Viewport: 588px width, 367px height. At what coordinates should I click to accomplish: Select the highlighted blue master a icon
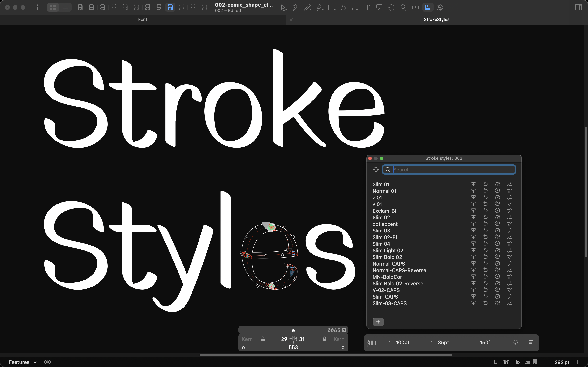pyautogui.click(x=170, y=8)
